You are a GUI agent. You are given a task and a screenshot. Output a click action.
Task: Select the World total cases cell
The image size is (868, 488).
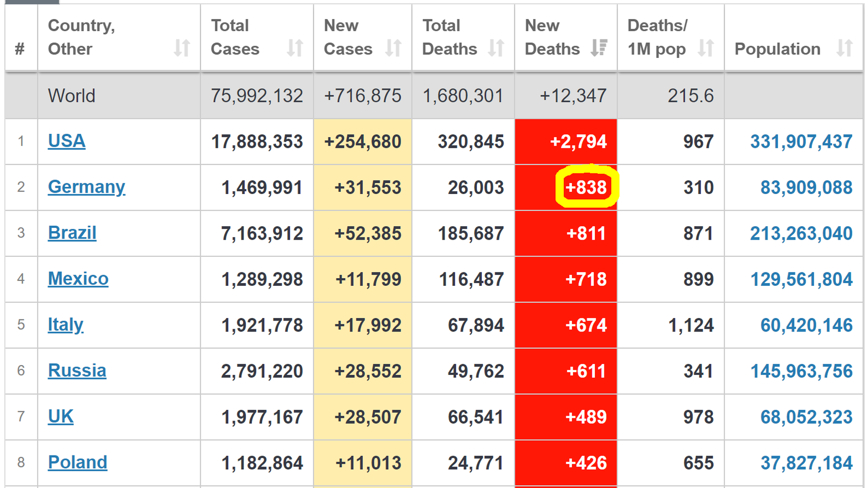[257, 96]
